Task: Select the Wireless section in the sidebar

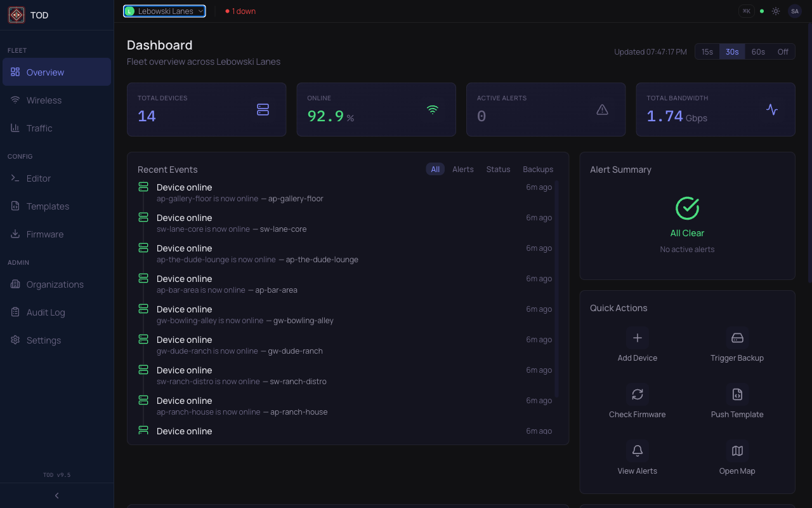Action: coord(44,100)
